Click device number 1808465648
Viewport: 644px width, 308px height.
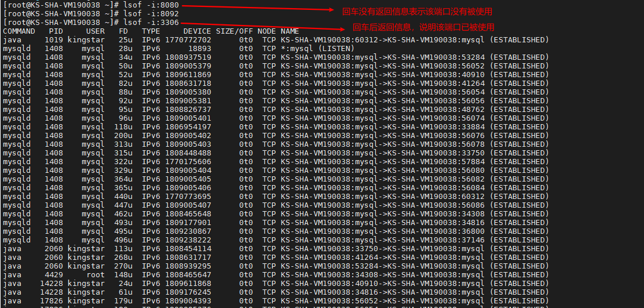(188, 214)
